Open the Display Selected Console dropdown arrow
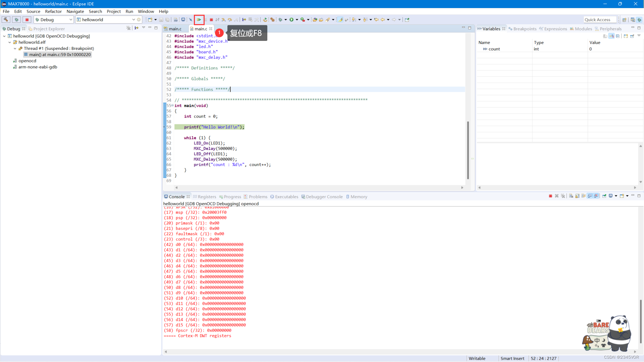Viewport: 644px width, 362px height. click(616, 196)
